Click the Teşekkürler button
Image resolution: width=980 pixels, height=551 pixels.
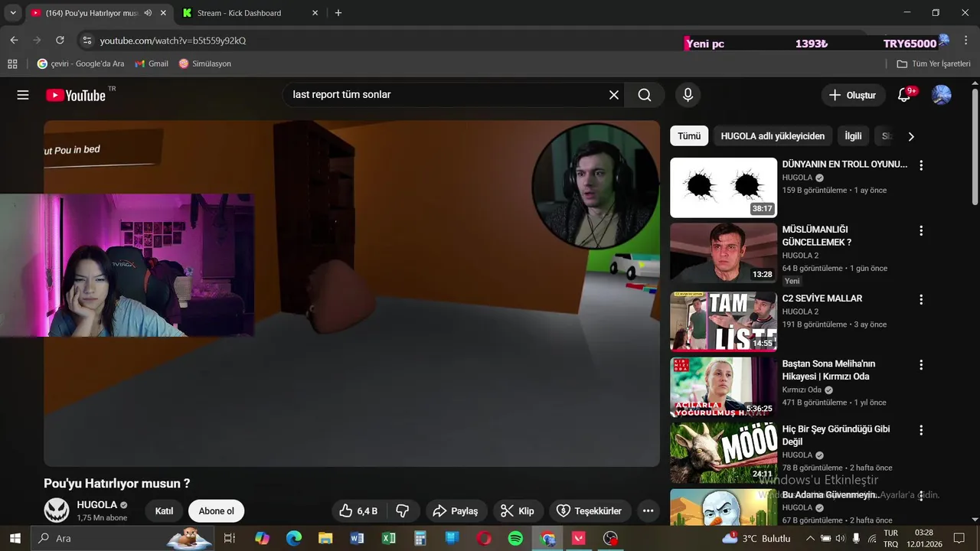tap(590, 510)
